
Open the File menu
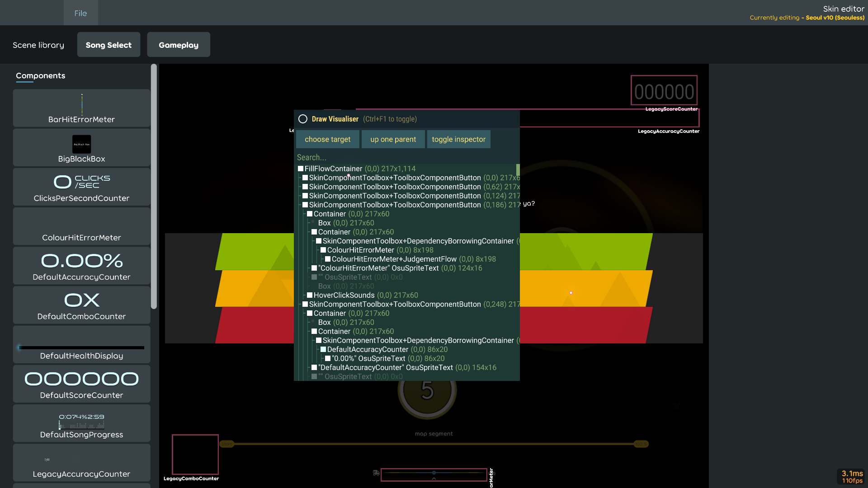(x=80, y=13)
